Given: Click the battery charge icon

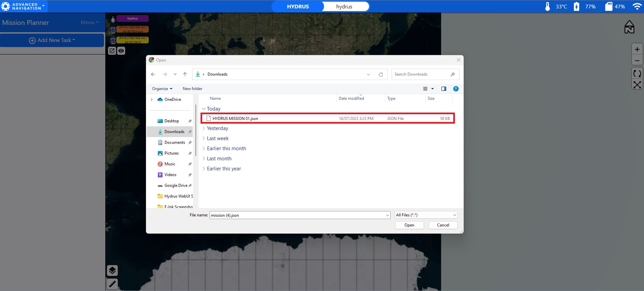Looking at the screenshot, I should click(x=576, y=6).
